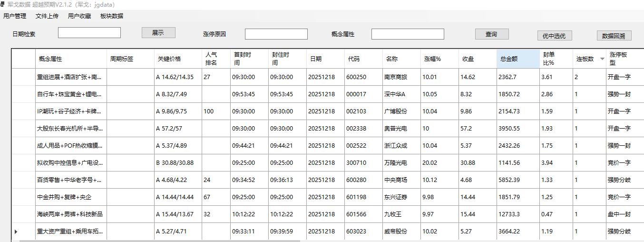Click the sort arrow in 连板数 header
This screenshot has width=644, height=242.
602,59
